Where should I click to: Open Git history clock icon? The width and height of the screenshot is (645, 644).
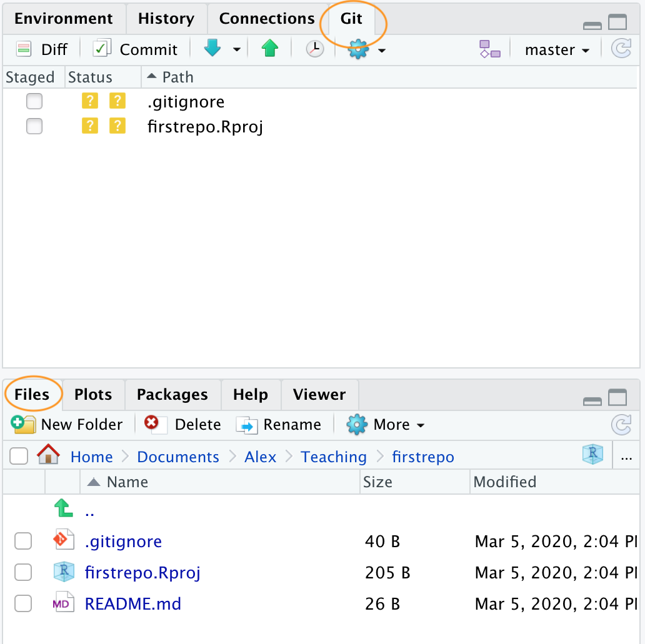coord(314,49)
